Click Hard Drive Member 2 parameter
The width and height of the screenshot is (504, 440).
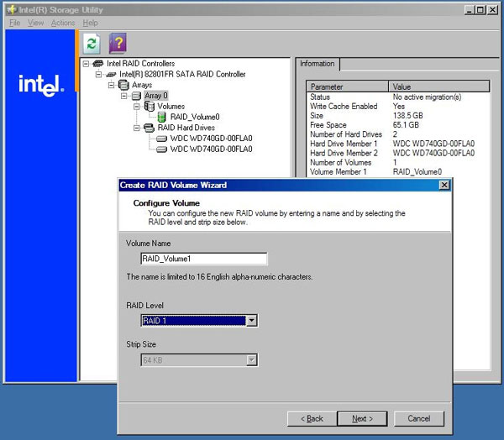coord(344,153)
